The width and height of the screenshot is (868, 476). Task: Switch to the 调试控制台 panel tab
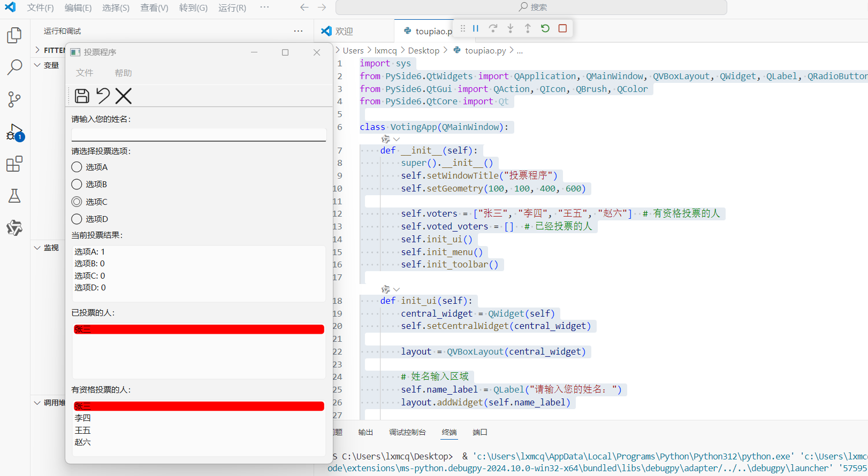[407, 432]
